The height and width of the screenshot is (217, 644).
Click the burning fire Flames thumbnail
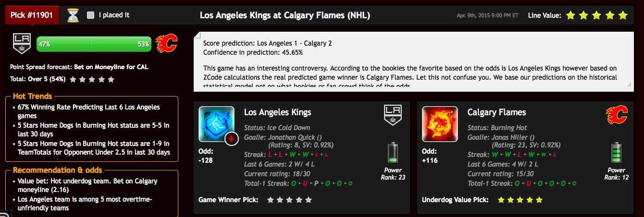[440, 124]
